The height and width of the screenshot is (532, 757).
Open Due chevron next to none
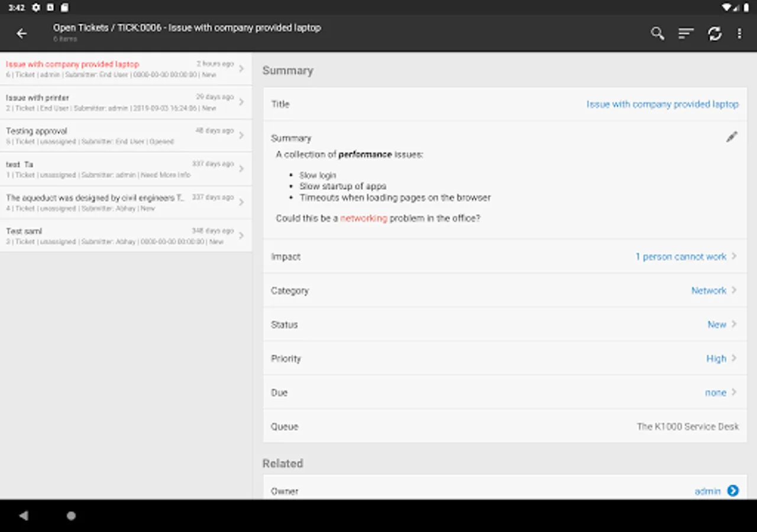[x=734, y=392]
